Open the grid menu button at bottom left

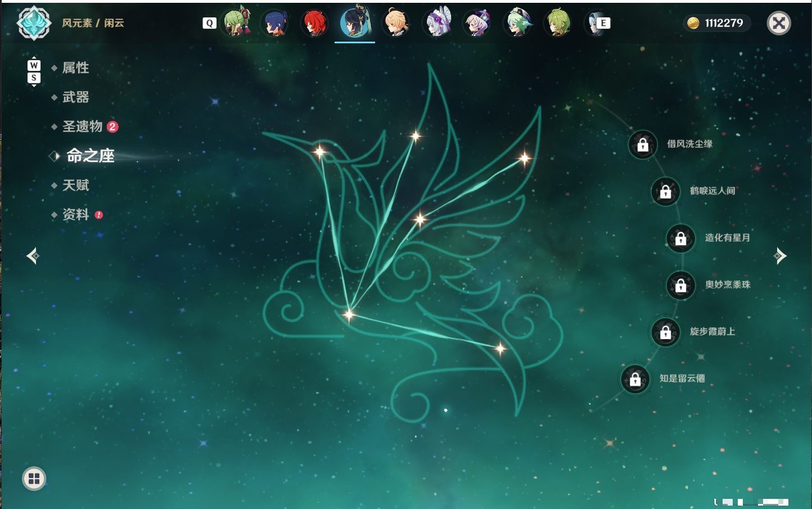click(34, 479)
